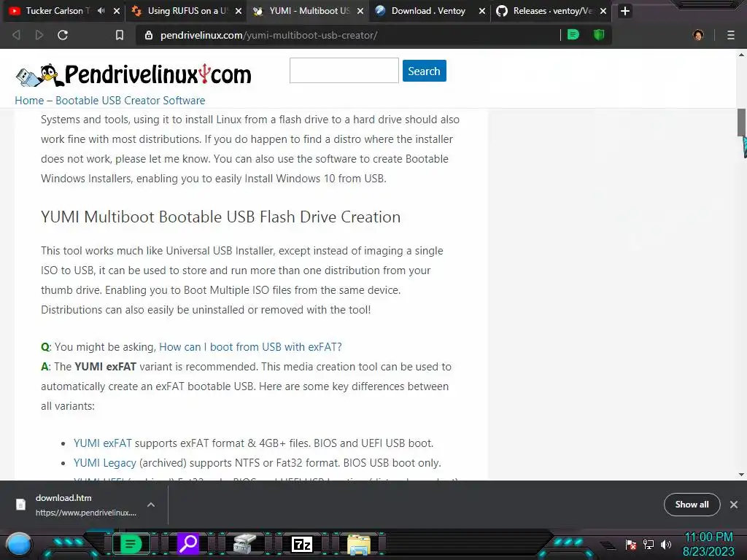The image size is (747, 560).
Task: Open the Bootable USB Creator Software link
Action: pos(130,101)
